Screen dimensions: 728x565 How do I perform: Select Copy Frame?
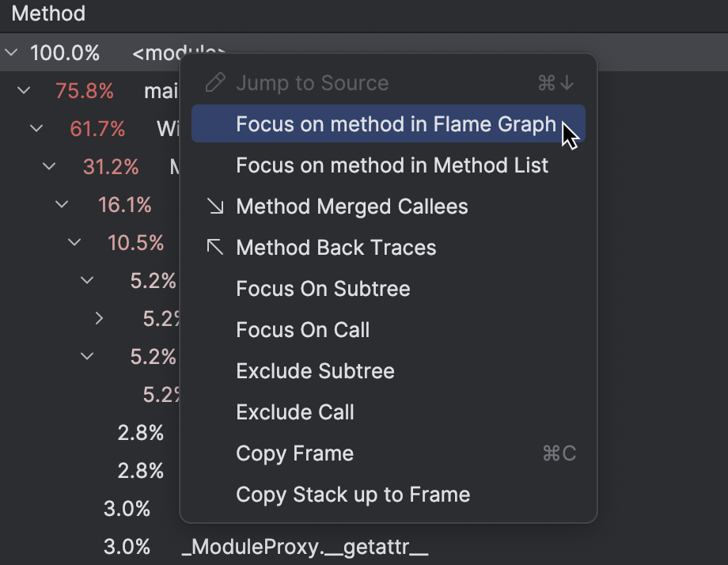(x=294, y=453)
